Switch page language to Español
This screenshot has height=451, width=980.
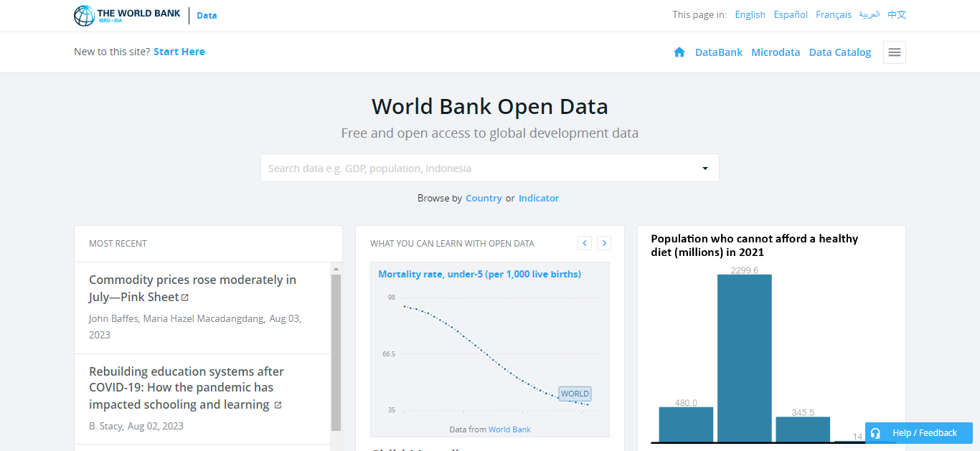pos(791,15)
